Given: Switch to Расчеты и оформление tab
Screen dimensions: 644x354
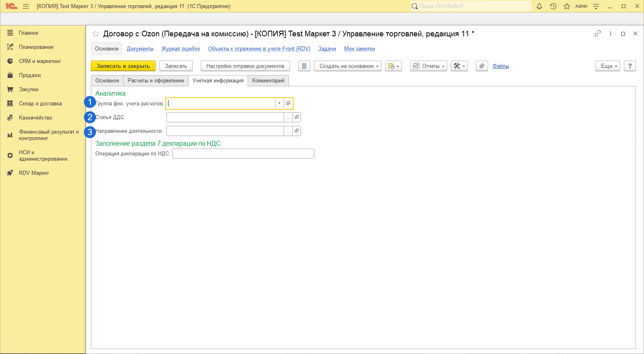Looking at the screenshot, I should 156,81.
